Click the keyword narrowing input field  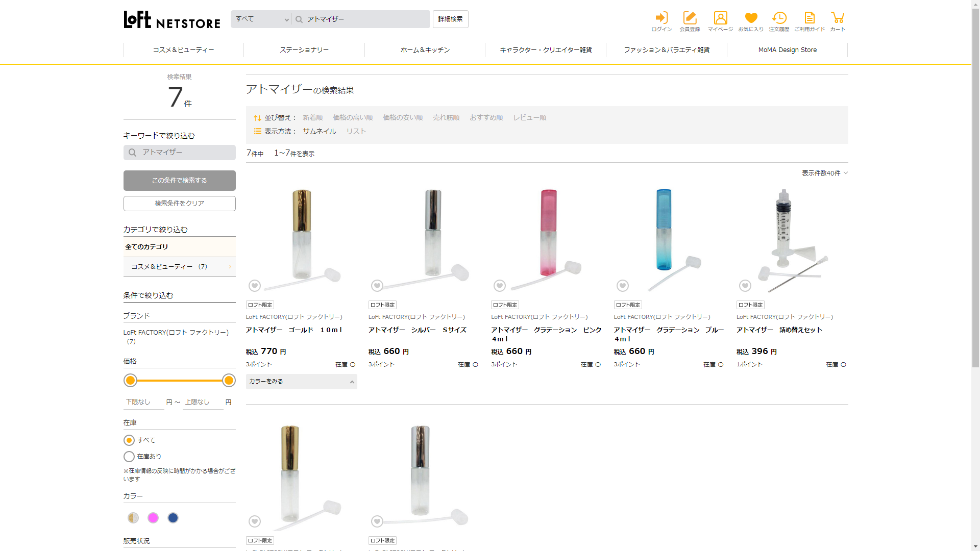click(x=184, y=153)
